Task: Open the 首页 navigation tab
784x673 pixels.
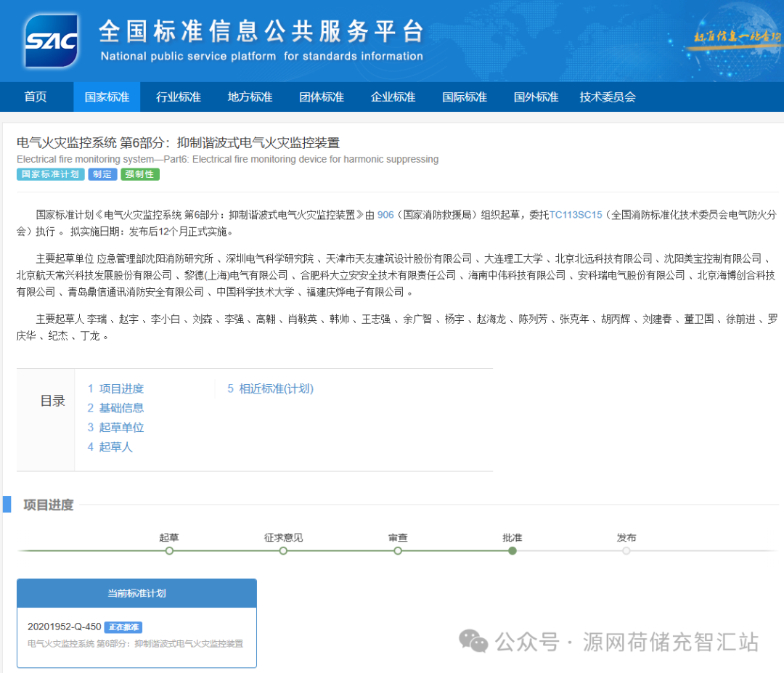Action: point(36,97)
